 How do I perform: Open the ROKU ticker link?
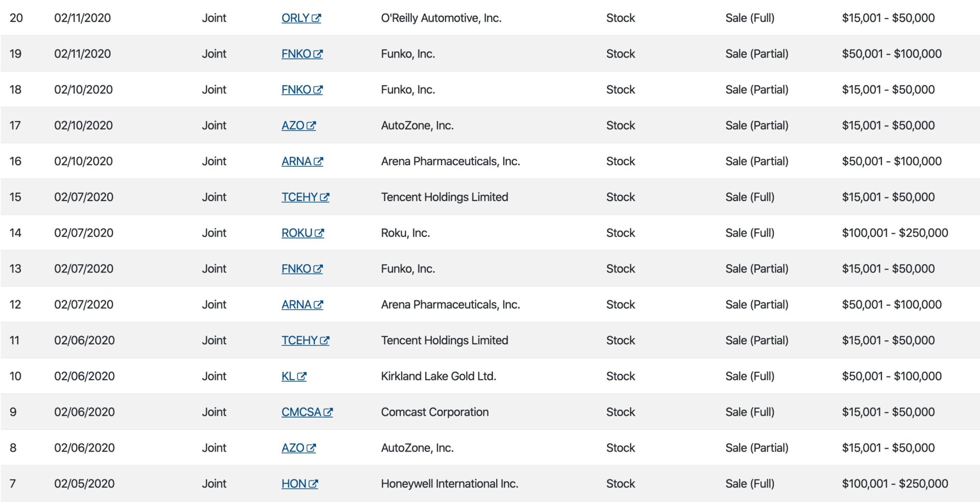(298, 232)
